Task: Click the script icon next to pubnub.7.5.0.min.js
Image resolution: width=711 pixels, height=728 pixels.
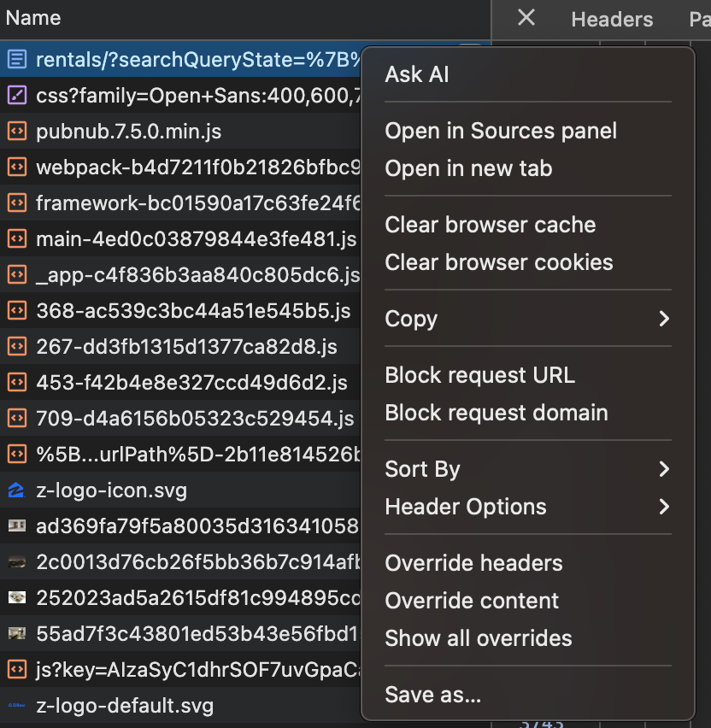Action: pos(16,132)
